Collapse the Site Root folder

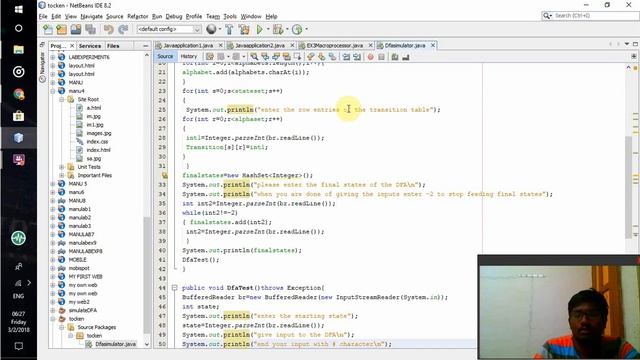tap(62, 100)
